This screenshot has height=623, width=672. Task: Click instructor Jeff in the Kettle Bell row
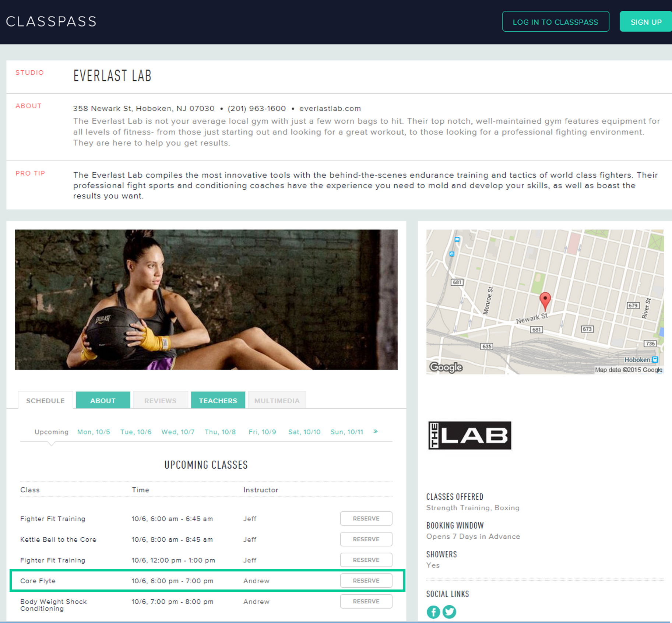pyautogui.click(x=250, y=539)
